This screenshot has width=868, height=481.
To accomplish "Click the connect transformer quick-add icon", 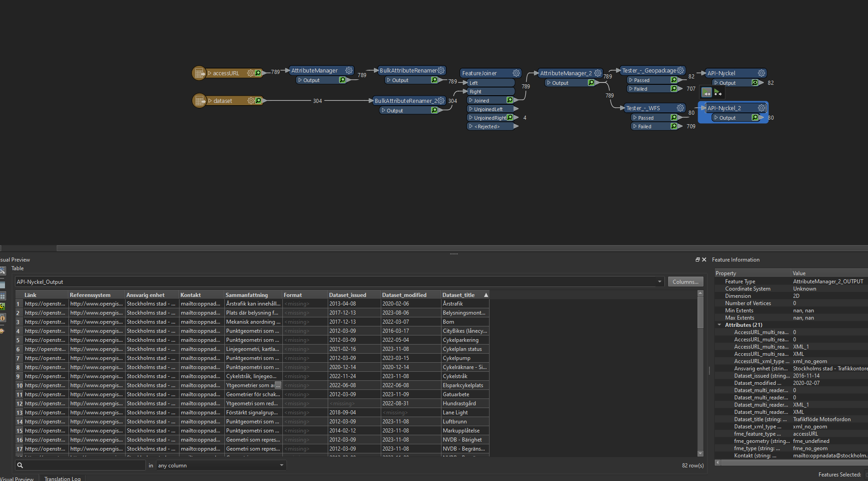I will pos(706,93).
